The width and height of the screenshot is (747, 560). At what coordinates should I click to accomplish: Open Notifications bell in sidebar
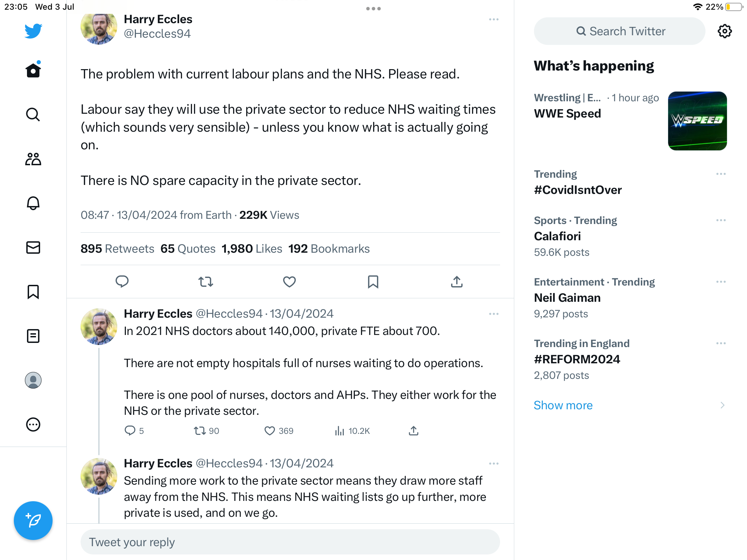(x=33, y=203)
